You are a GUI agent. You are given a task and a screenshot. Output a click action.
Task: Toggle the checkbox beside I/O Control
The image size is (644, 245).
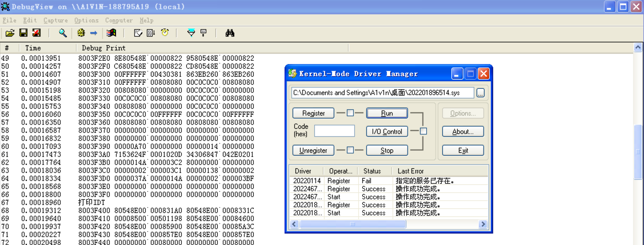click(423, 131)
